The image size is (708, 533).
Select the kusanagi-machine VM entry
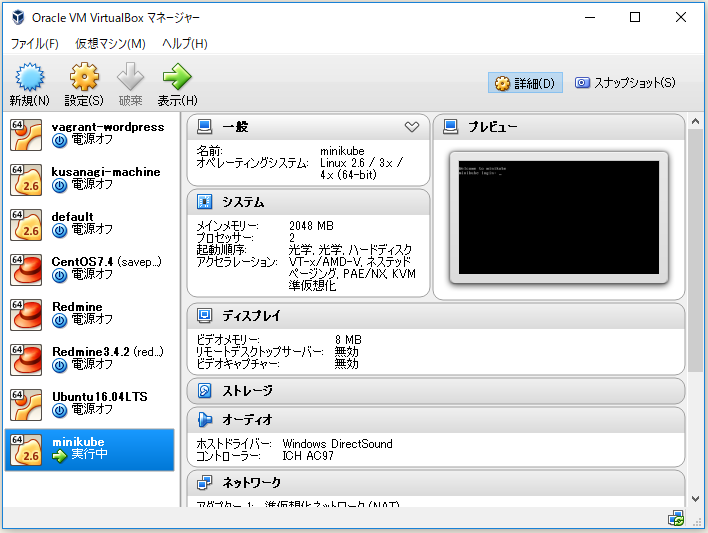89,180
